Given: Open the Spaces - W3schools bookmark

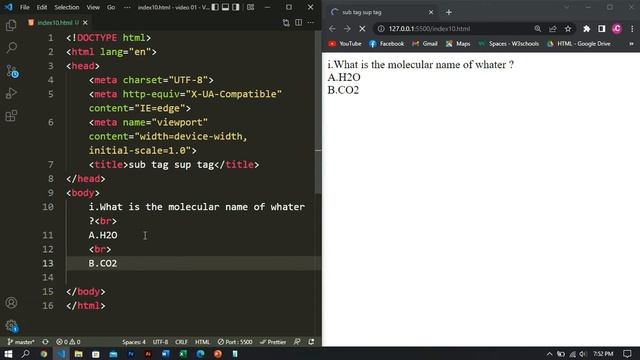Looking at the screenshot, I should (x=509, y=44).
